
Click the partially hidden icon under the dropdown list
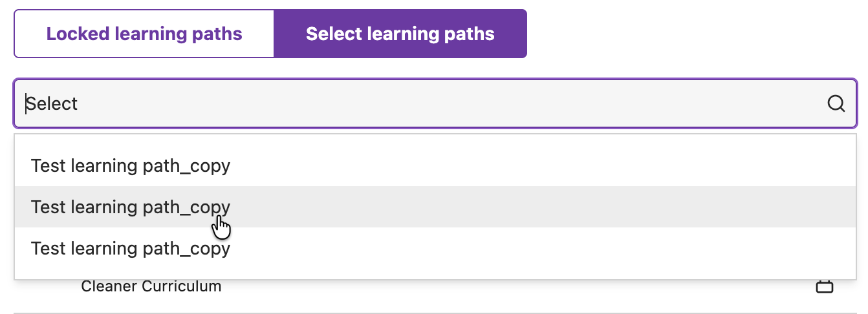(824, 286)
